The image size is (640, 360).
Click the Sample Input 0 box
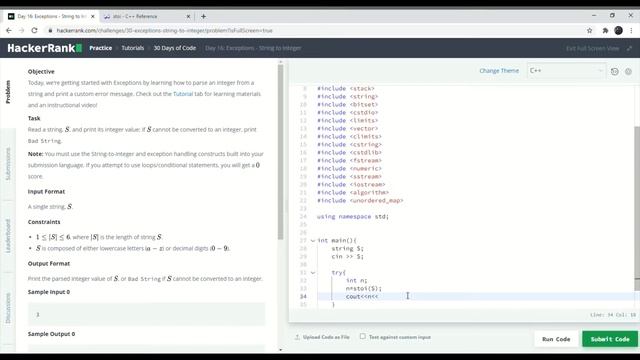coord(146,314)
